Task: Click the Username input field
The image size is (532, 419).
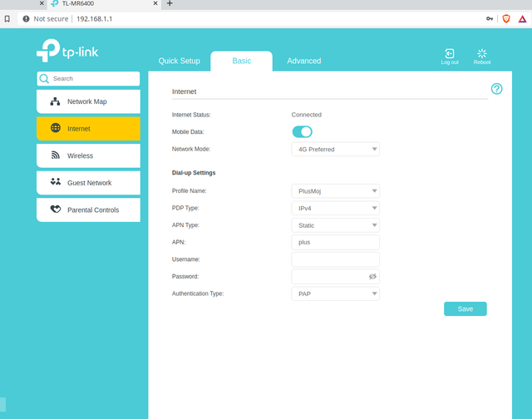Action: 335,259
